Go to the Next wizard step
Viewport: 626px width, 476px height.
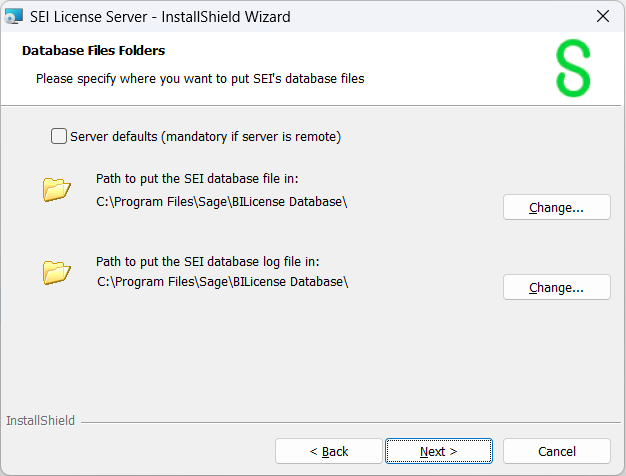click(438, 451)
